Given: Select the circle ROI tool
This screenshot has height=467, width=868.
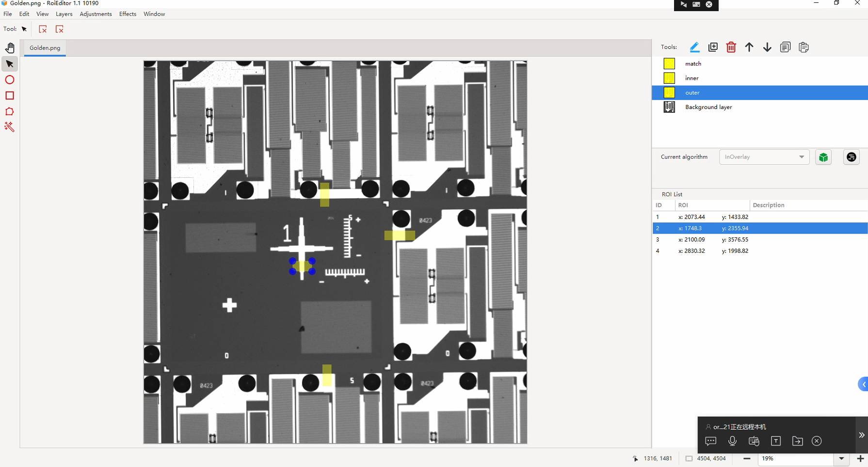Looking at the screenshot, I should tap(10, 80).
